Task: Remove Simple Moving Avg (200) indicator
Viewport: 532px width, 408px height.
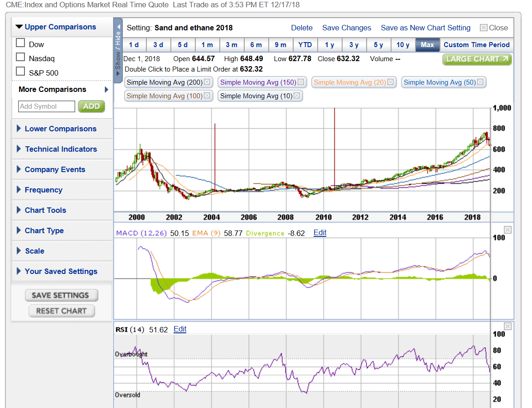Action: click(x=207, y=82)
